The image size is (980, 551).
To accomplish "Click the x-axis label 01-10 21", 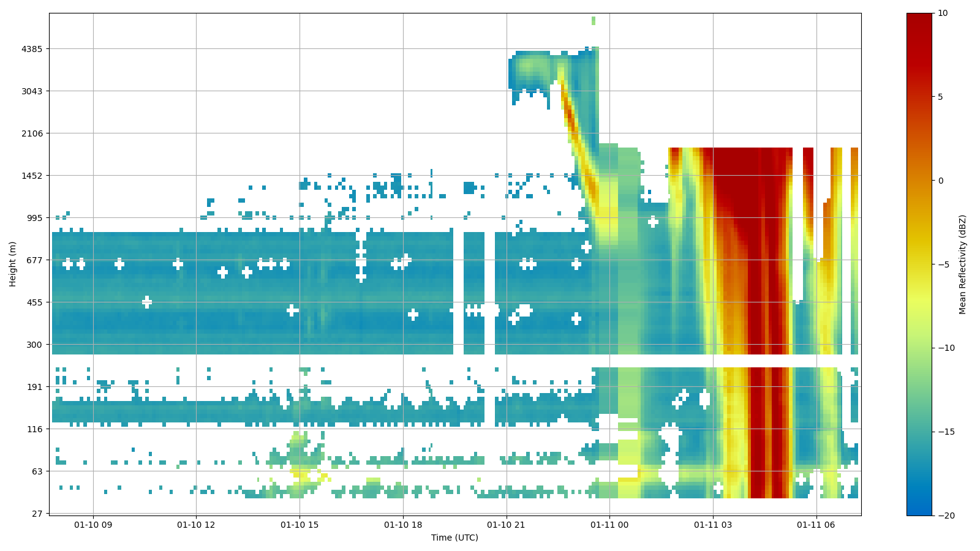I will point(507,525).
